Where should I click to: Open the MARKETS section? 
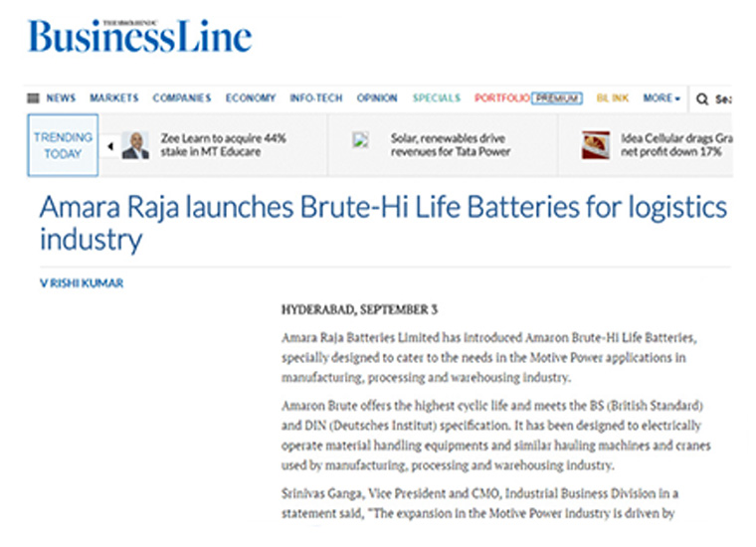[114, 98]
